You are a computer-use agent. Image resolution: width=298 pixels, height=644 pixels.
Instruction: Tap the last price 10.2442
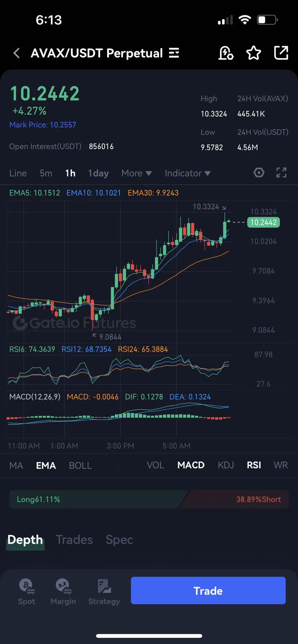pyautogui.click(x=45, y=94)
